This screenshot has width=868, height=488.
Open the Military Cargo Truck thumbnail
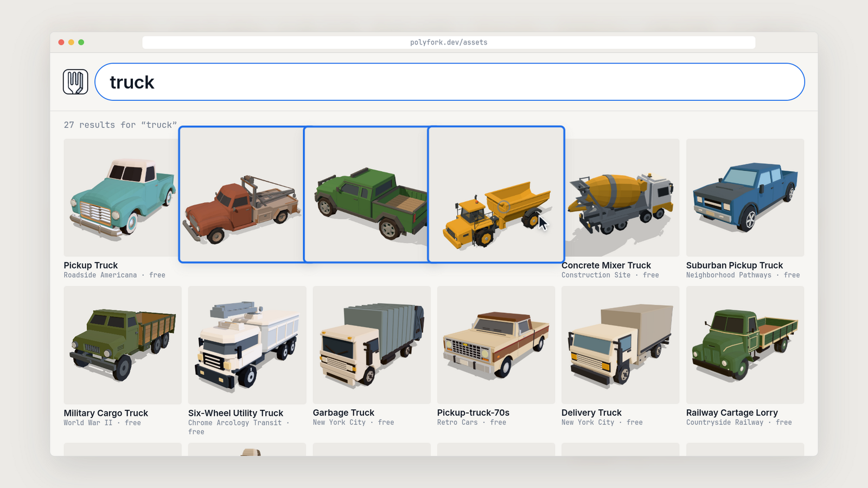point(123,345)
